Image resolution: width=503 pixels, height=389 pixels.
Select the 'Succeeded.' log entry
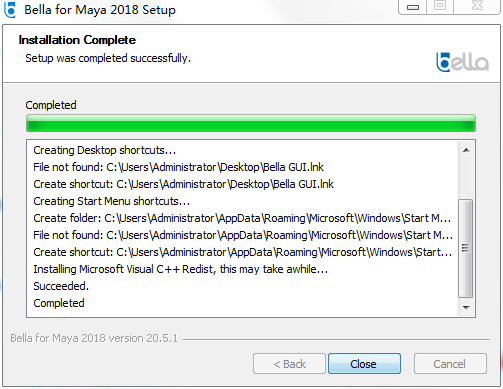(61, 286)
